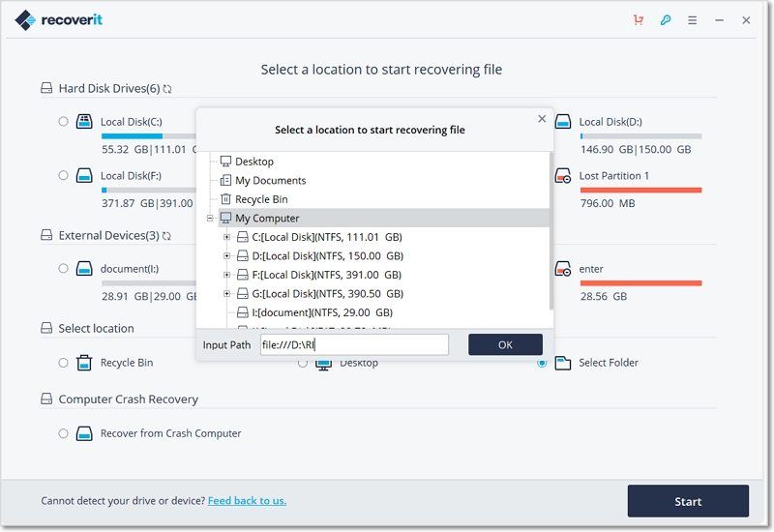774x532 pixels.
Task: Click the shopping cart icon
Action: [x=639, y=19]
